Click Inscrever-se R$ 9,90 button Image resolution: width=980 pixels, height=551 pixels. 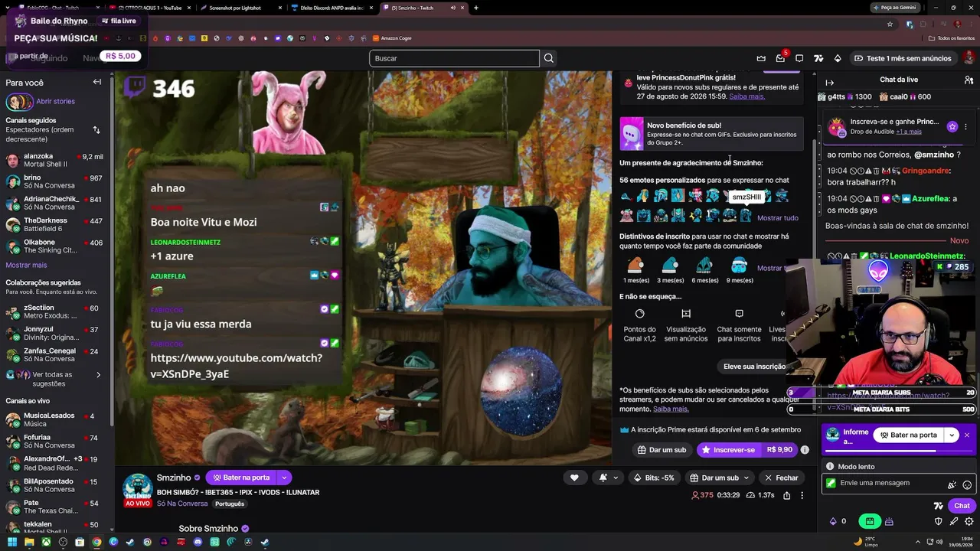coord(747,450)
